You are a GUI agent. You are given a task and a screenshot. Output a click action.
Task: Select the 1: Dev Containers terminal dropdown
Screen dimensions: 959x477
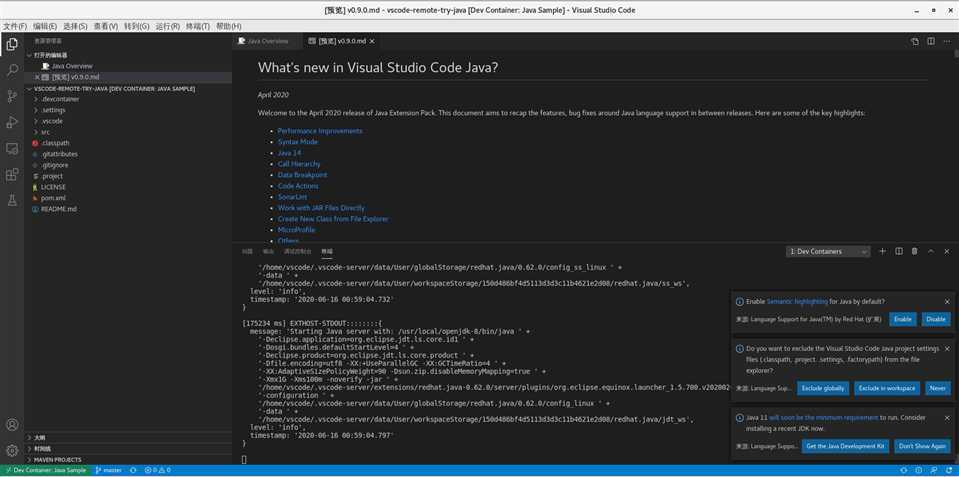(x=828, y=251)
